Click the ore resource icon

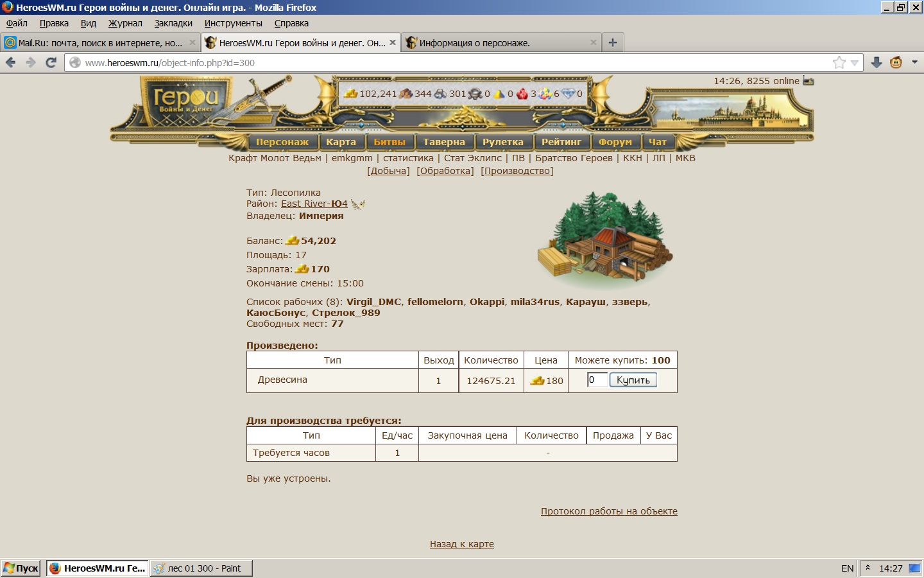click(440, 94)
